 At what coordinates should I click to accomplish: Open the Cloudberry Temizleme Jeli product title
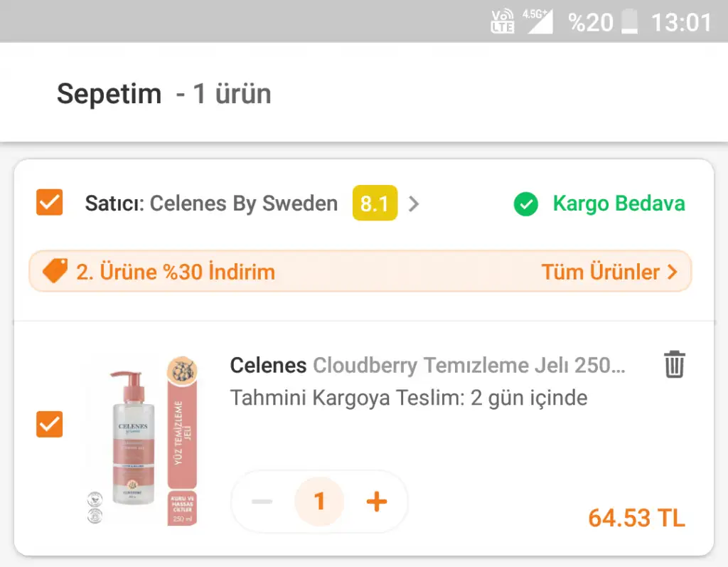pos(427,366)
